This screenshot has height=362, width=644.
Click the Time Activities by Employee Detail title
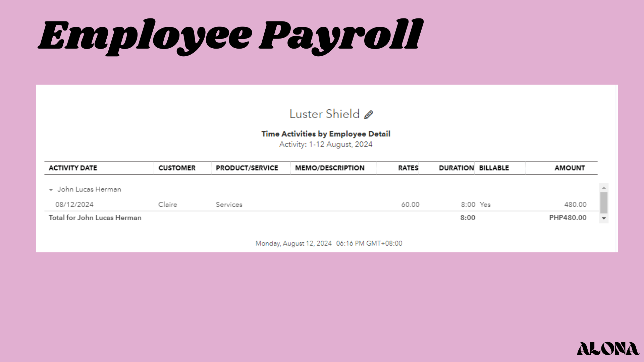pyautogui.click(x=326, y=134)
